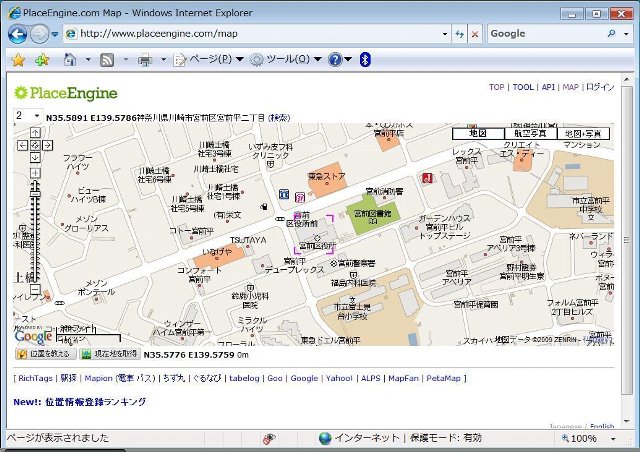Screen dimensions: 640x452
Task: Open the PetaMap link
Action: [443, 378]
